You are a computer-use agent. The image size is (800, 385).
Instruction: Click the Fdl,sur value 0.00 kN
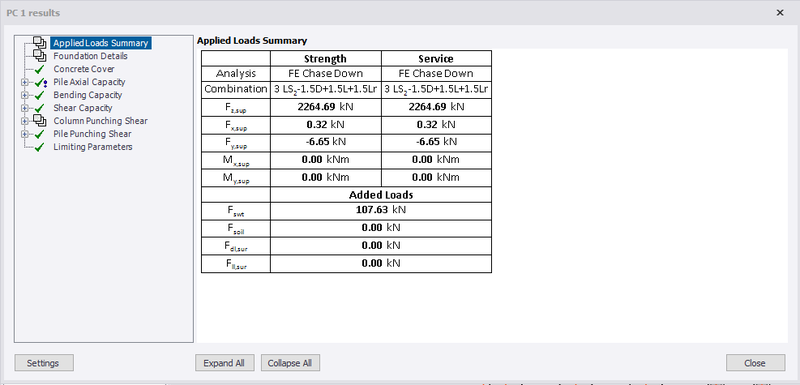(x=381, y=245)
